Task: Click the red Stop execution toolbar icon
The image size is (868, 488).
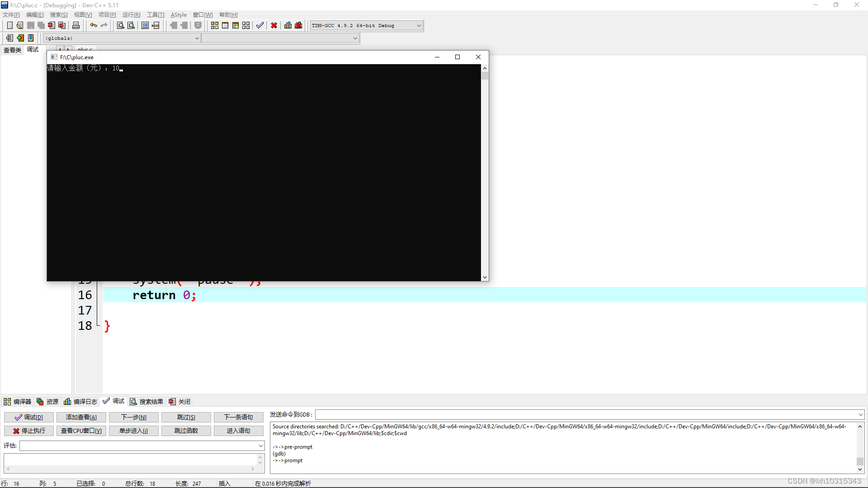Action: 274,25
